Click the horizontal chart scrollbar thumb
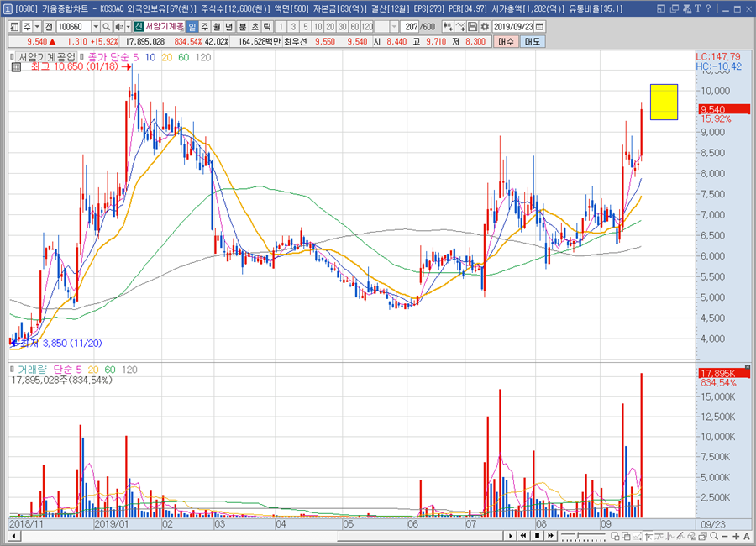 pos(420,536)
